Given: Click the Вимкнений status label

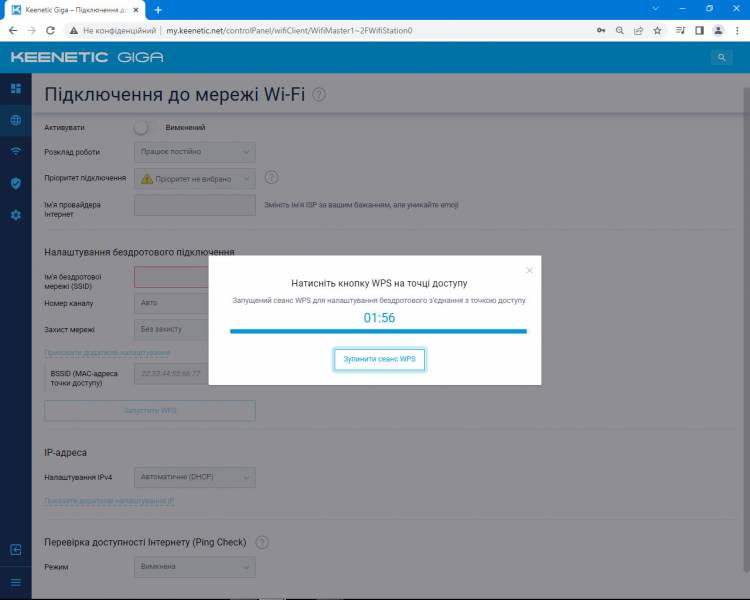Looking at the screenshot, I should [185, 128].
